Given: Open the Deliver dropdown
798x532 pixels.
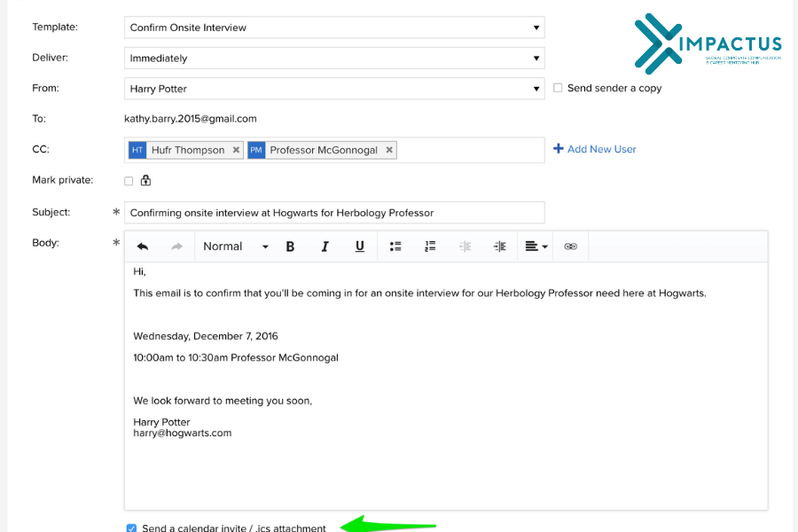Looking at the screenshot, I should pos(334,58).
